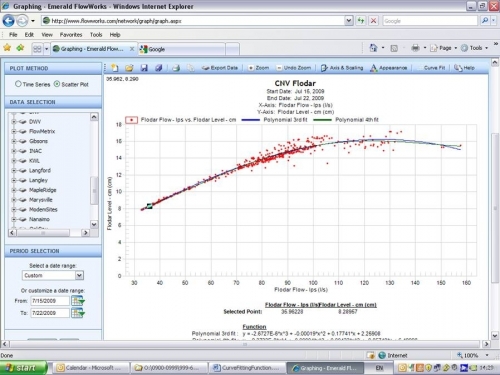Click the address bar URL field
The width and height of the screenshot is (500, 375).
pyautogui.click(x=197, y=21)
